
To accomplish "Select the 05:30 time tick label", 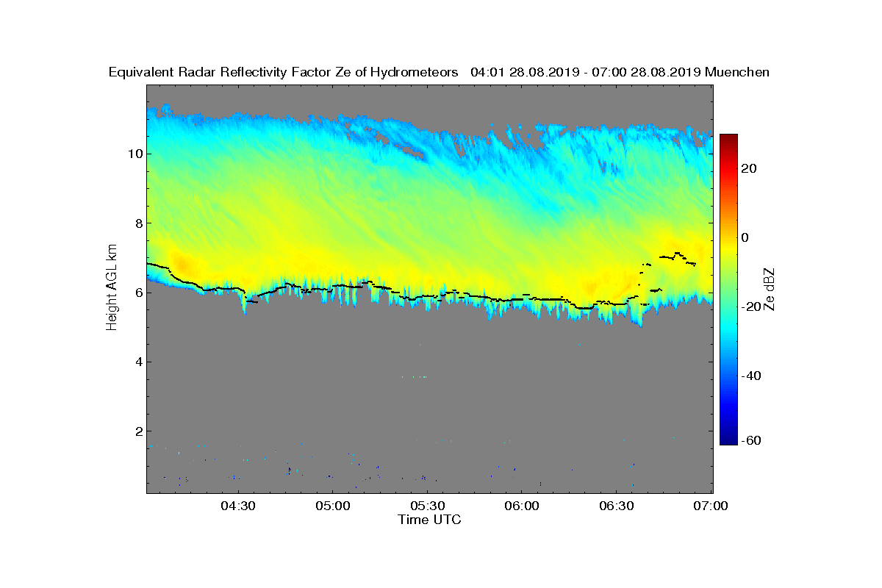I will pos(427,506).
